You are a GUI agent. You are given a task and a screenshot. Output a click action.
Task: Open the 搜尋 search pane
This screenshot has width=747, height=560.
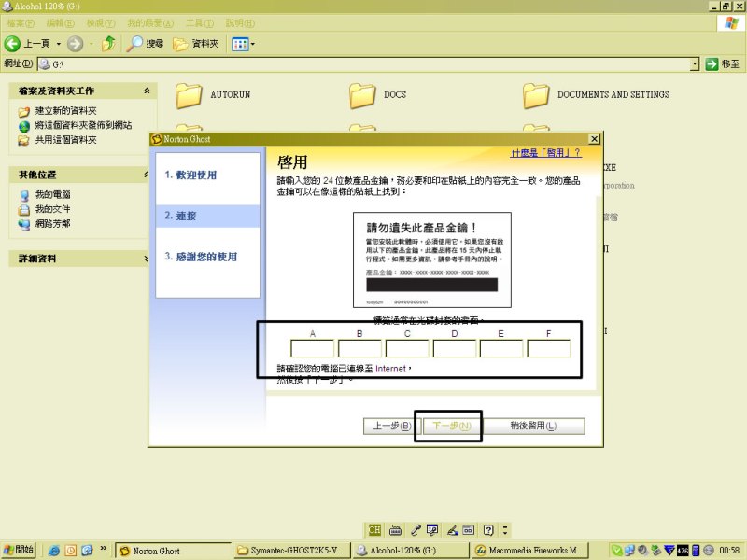coord(145,44)
